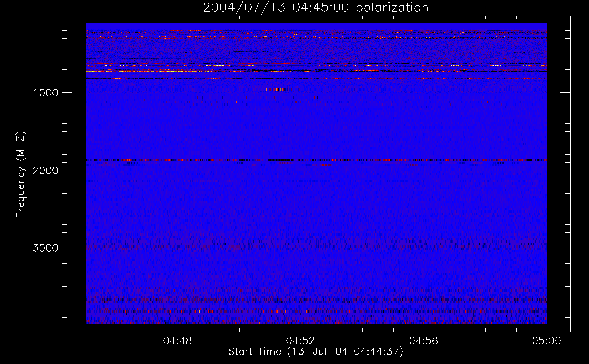Click the 2000 frequency tick label
The height and width of the screenshot is (364, 589).
tap(46, 170)
